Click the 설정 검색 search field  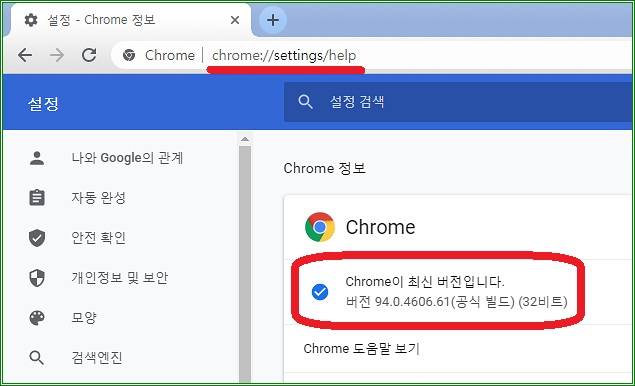(x=458, y=102)
